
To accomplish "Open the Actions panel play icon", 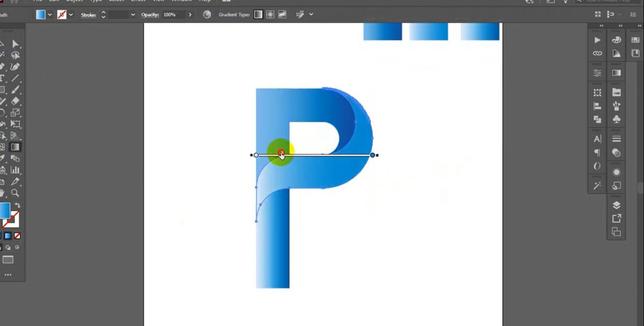I will pyautogui.click(x=597, y=40).
